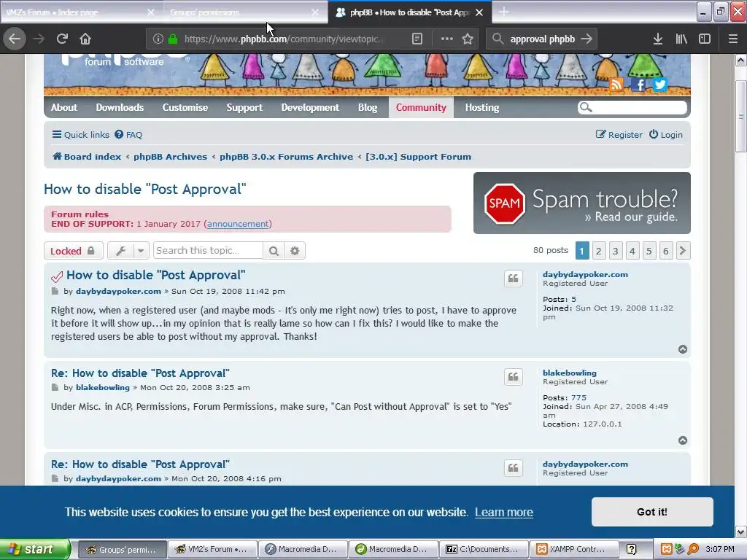Click the taskbar clock 3:07 PM
This screenshot has width=747, height=560.
(720, 550)
